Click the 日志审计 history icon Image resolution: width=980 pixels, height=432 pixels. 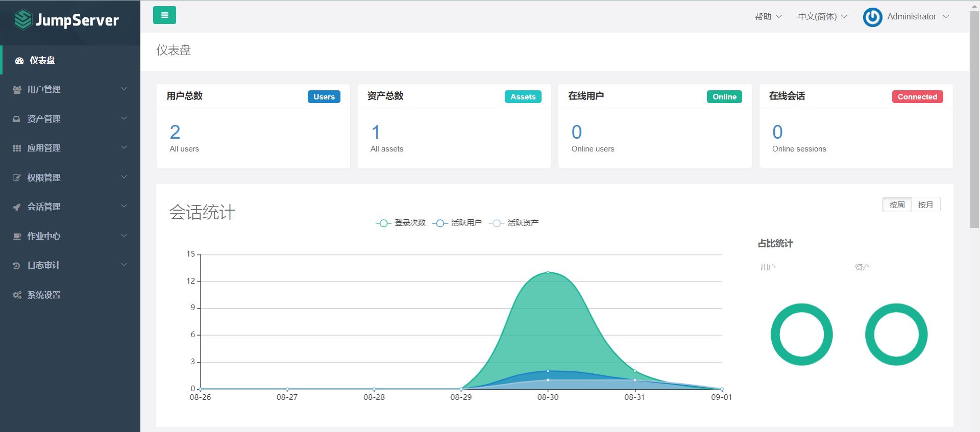click(17, 266)
